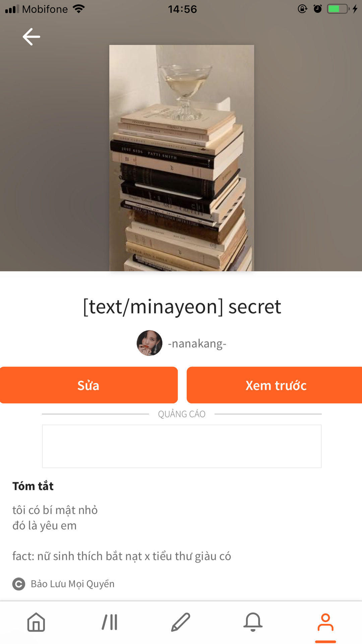This screenshot has width=362, height=644.
Task: Tap the Xem trước preview button
Action: point(275,385)
